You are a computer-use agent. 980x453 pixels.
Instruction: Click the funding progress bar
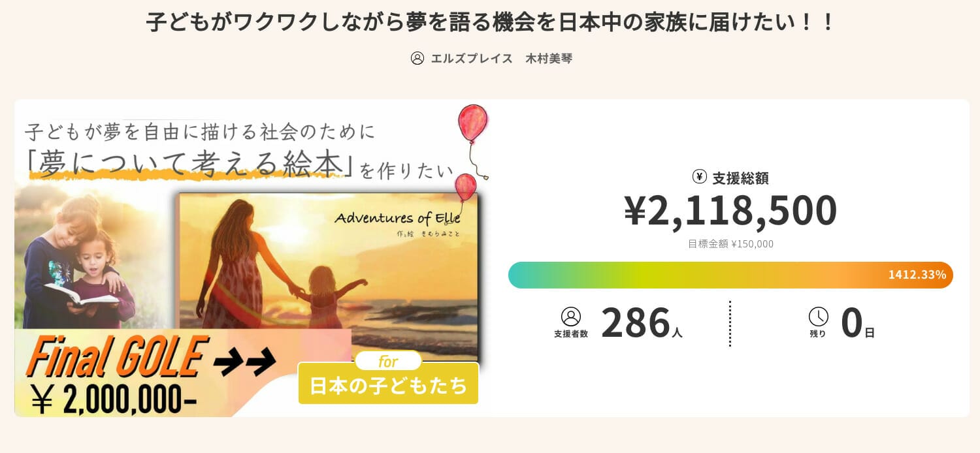693,275
